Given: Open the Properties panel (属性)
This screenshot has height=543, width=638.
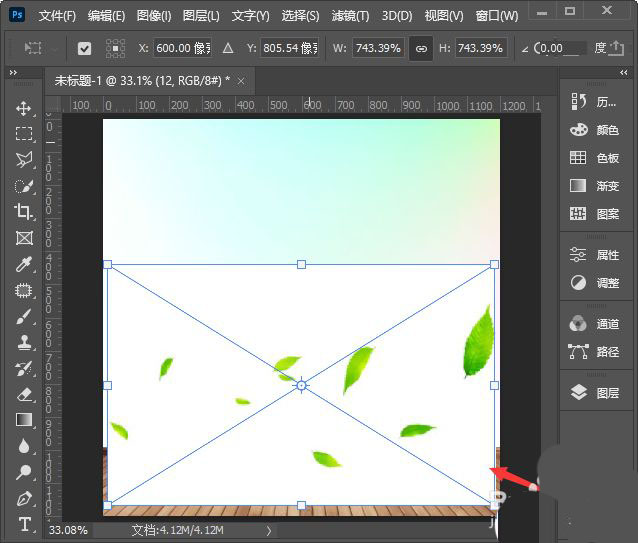Looking at the screenshot, I should 594,255.
